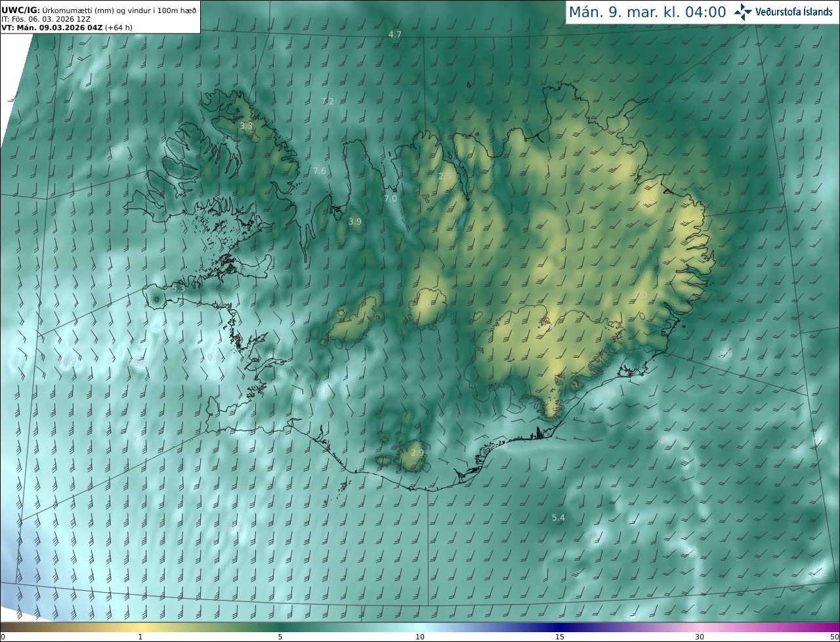Image resolution: width=840 pixels, height=642 pixels.
Task: Click the 5.3 value near Snæfellsnes
Action: pos(178,288)
